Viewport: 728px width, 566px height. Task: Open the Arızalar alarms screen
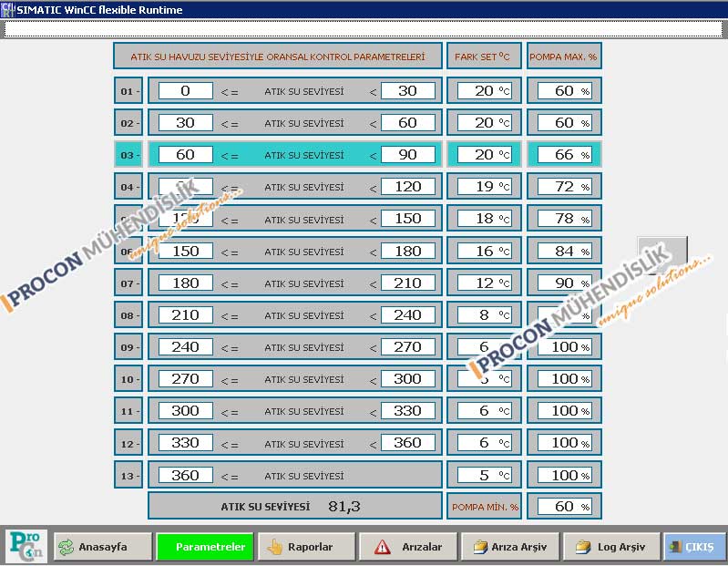(x=408, y=547)
